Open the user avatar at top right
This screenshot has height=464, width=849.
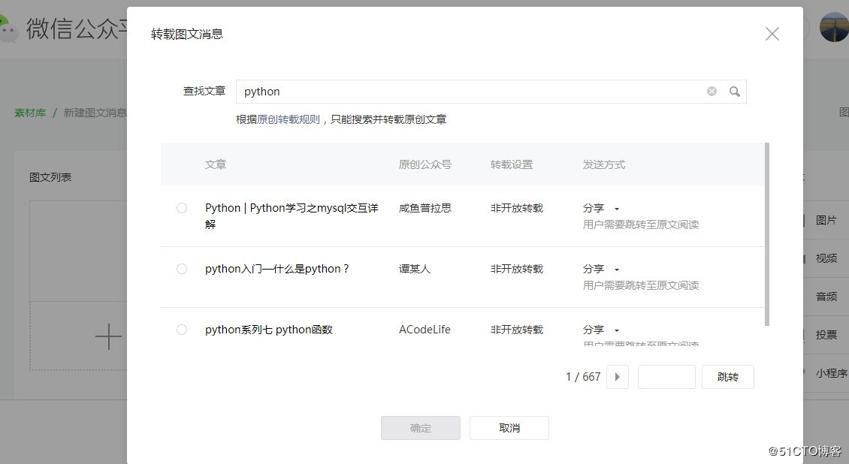tap(833, 27)
